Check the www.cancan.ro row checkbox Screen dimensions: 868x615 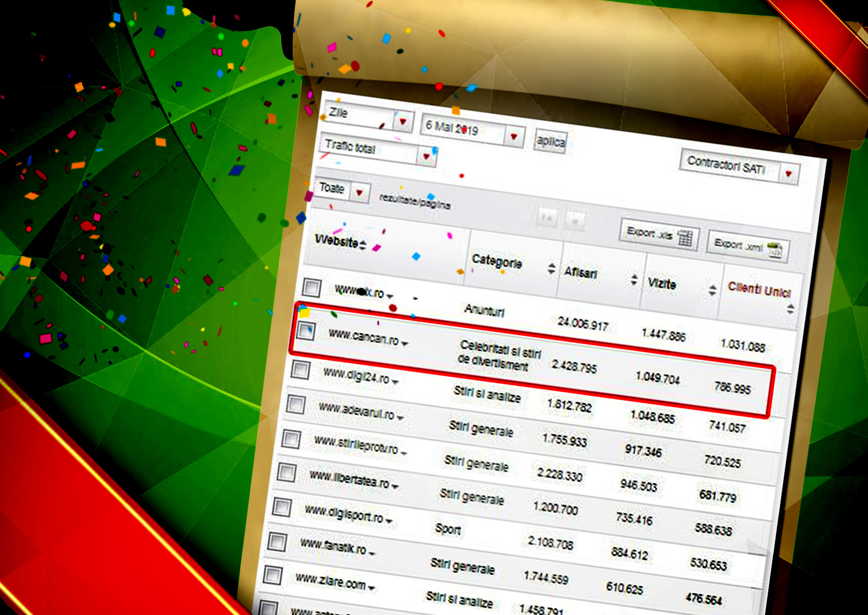(x=306, y=330)
